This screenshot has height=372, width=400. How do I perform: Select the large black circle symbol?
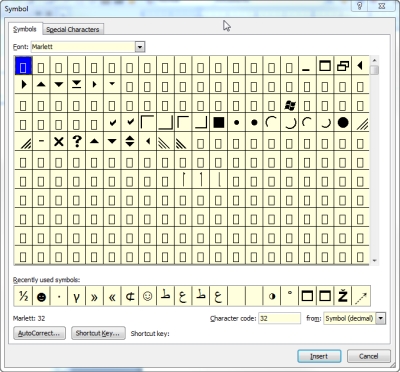click(x=343, y=123)
